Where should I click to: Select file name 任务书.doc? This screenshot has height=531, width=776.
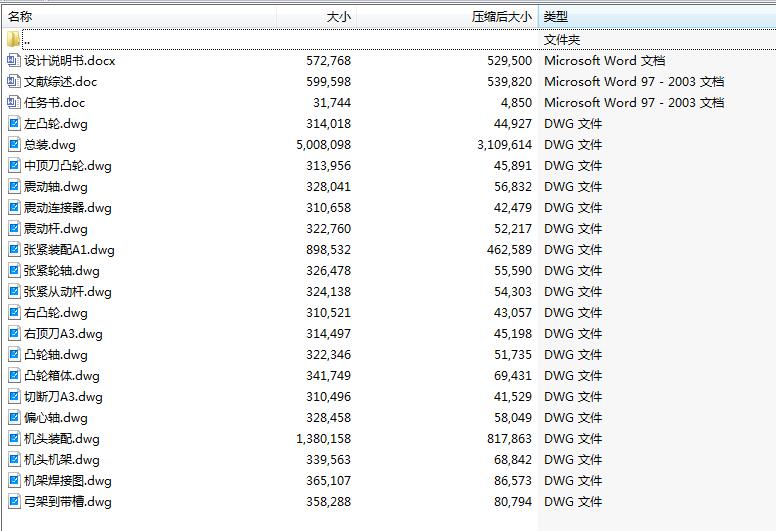point(54,103)
